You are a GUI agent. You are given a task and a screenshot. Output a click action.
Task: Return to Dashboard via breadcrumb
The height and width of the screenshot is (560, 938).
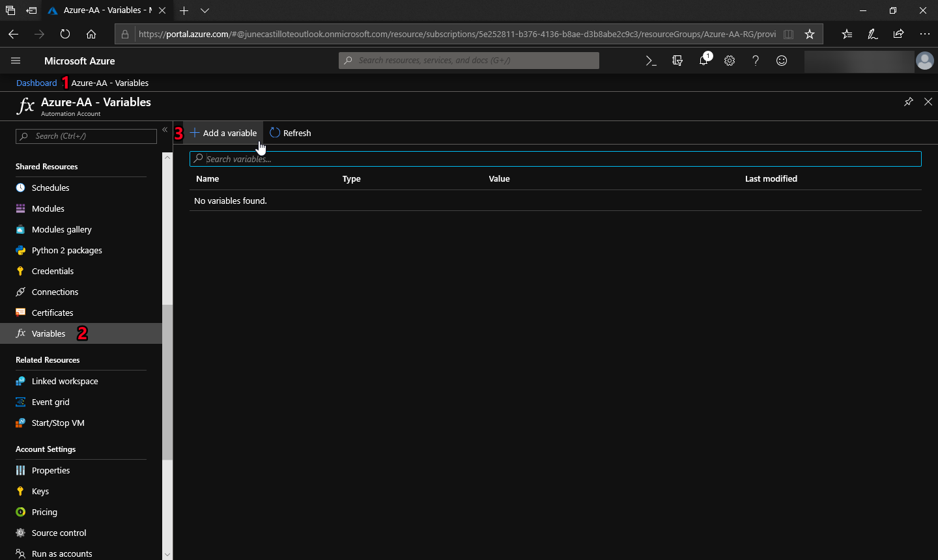pos(36,83)
